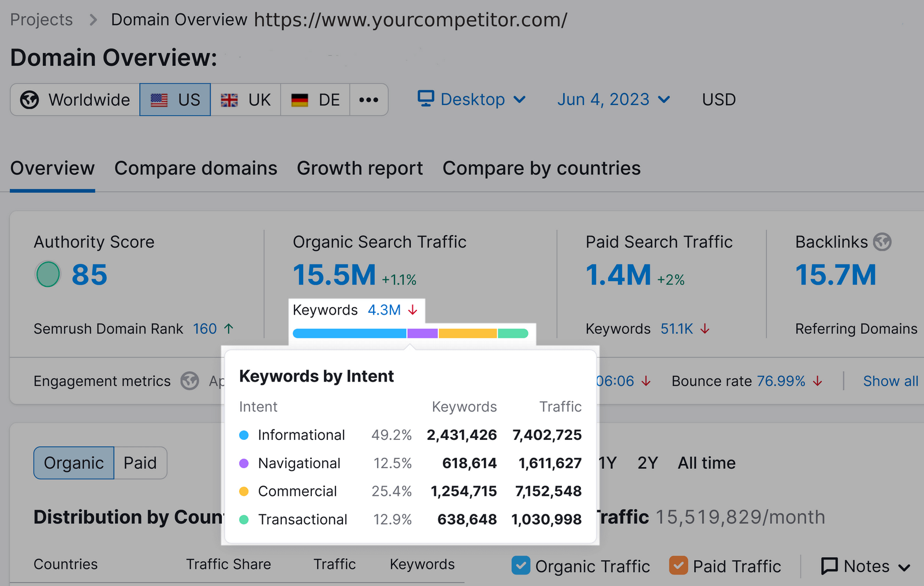Open more country databases via ellipsis icon

pyautogui.click(x=368, y=99)
